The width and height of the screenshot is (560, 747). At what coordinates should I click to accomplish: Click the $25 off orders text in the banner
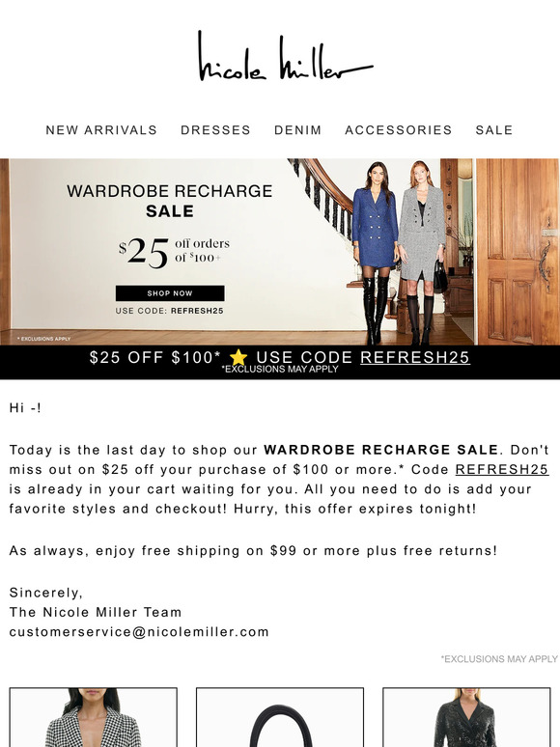[174, 252]
